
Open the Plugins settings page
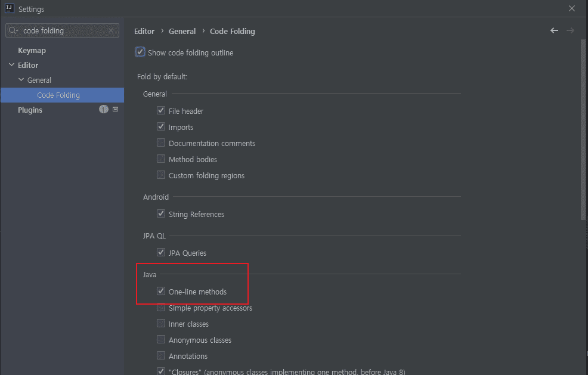pyautogui.click(x=30, y=110)
